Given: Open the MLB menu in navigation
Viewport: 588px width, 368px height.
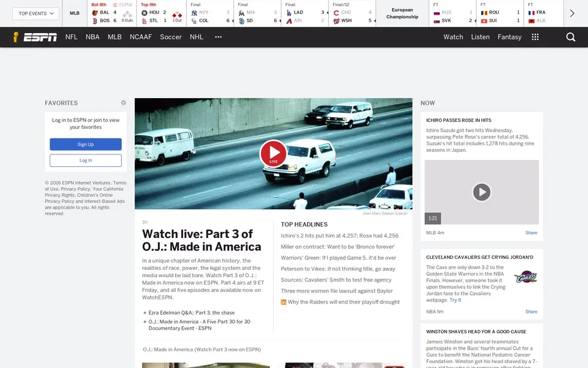Looking at the screenshot, I should coord(115,37).
